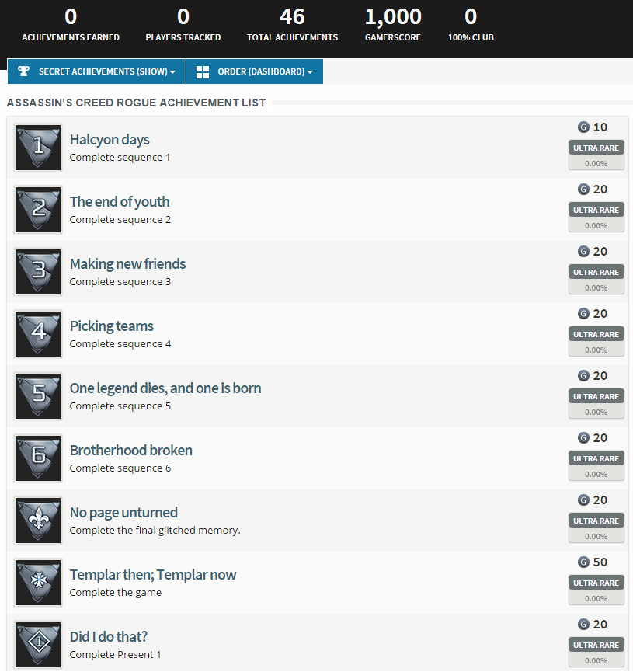Viewport: 633px width, 672px height.
Task: Click the Halcyon days sequence 1 badge icon
Action: (x=38, y=148)
